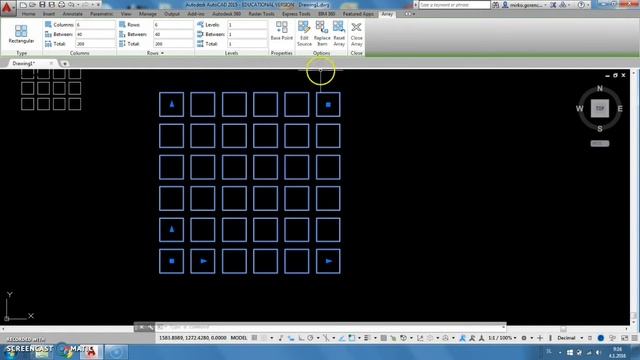Toggle Polar Tracking in status bar
The image size is (640, 360).
(x=310, y=338)
